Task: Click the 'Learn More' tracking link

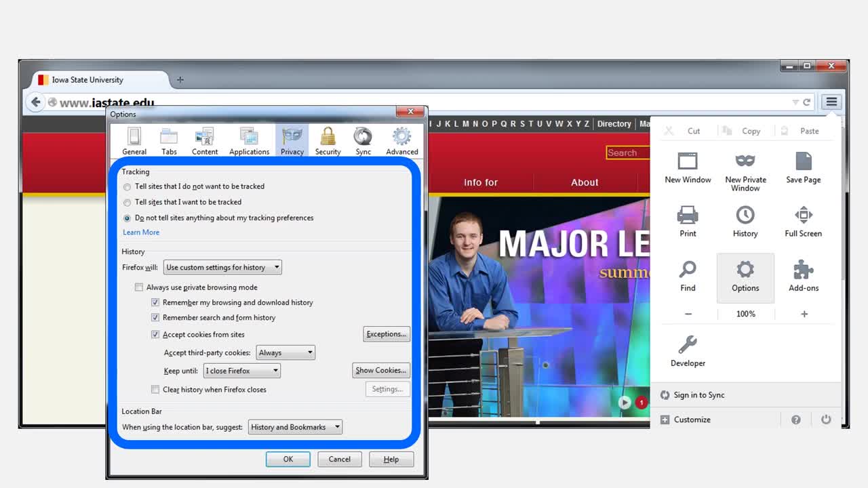Action: (141, 232)
